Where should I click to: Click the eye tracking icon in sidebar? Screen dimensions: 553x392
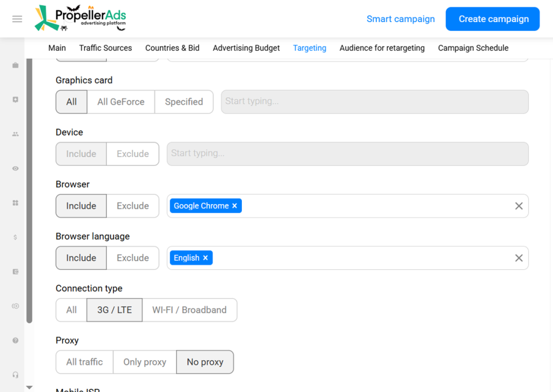click(x=15, y=168)
